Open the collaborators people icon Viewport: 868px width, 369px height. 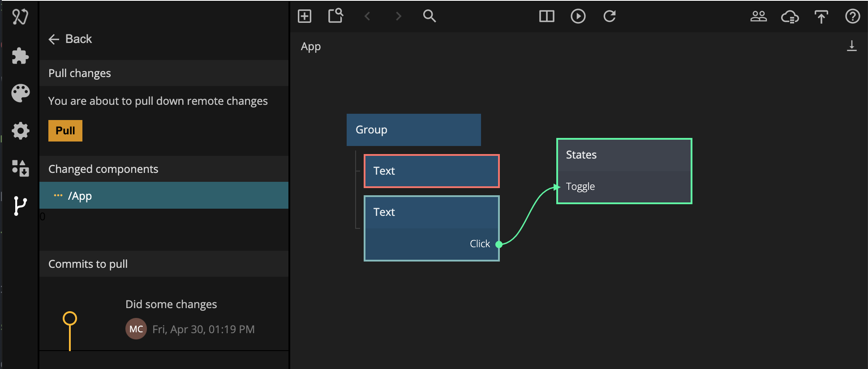tap(758, 17)
